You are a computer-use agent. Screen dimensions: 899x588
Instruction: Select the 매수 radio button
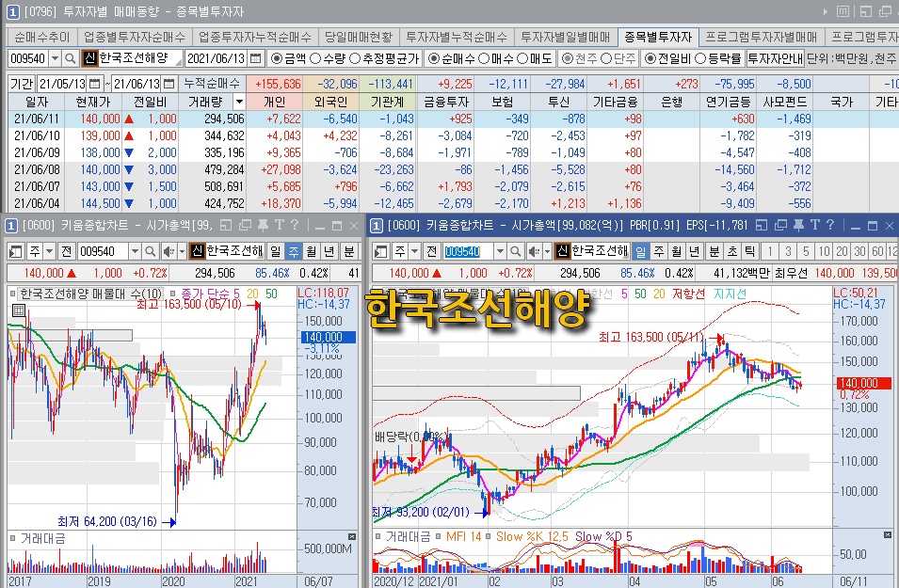click(x=484, y=58)
